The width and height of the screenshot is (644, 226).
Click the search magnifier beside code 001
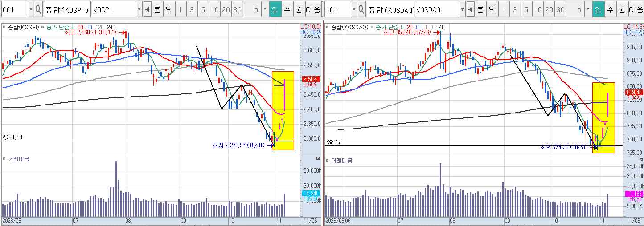[x=38, y=9]
